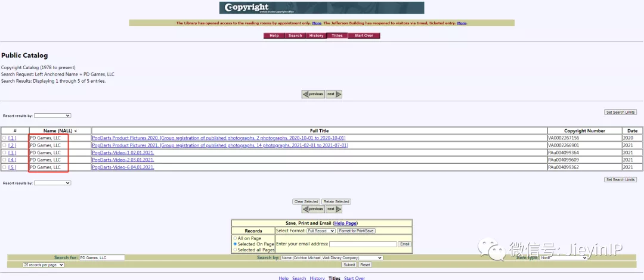The height and width of the screenshot is (280, 644).
Task: Open the Search tab in top navigation
Action: coord(295,36)
